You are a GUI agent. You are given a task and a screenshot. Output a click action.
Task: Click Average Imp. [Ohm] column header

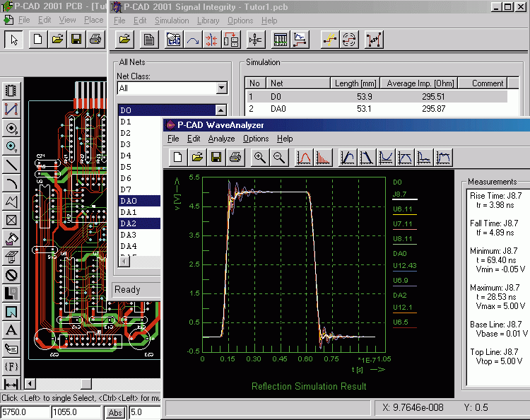(420, 83)
